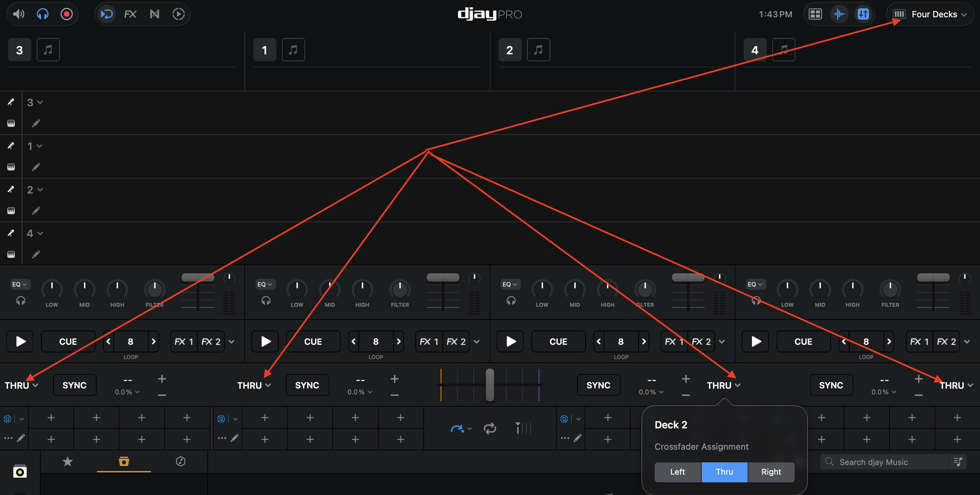Click the master volume speaker icon
This screenshot has width=980, height=495.
(x=19, y=14)
